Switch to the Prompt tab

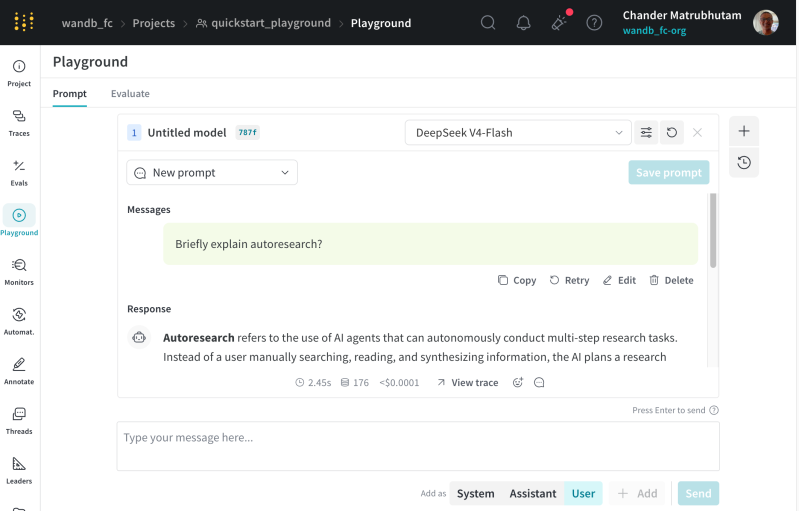70,94
